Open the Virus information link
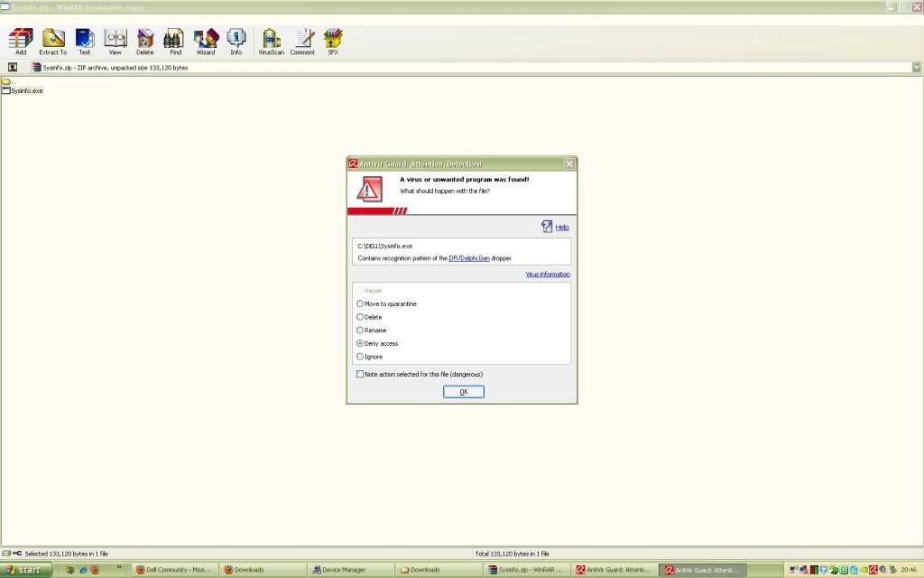Viewport: 924px width, 578px height. 548,275
